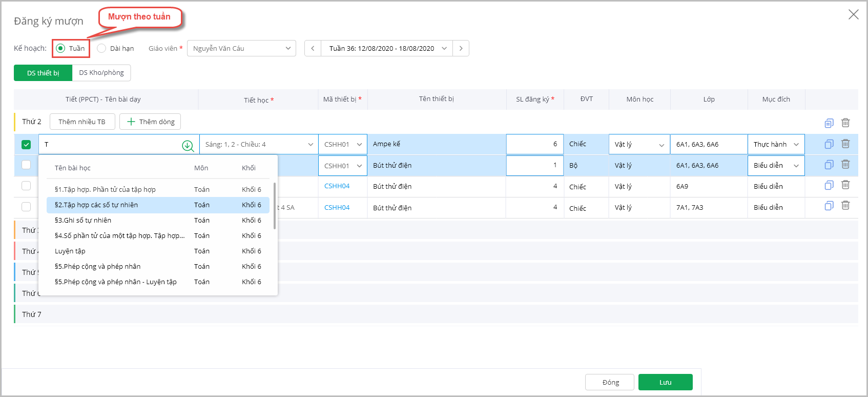The width and height of the screenshot is (868, 397).
Task: Expand the Tuần 36 week selector dropdown
Action: [x=387, y=48]
